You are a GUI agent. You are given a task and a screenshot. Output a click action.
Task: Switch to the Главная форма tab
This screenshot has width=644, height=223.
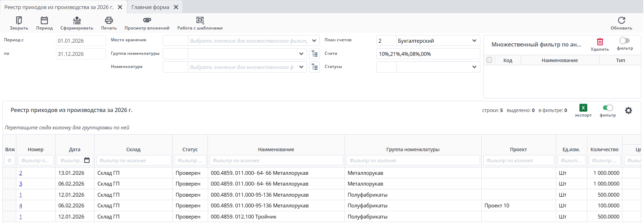[150, 7]
